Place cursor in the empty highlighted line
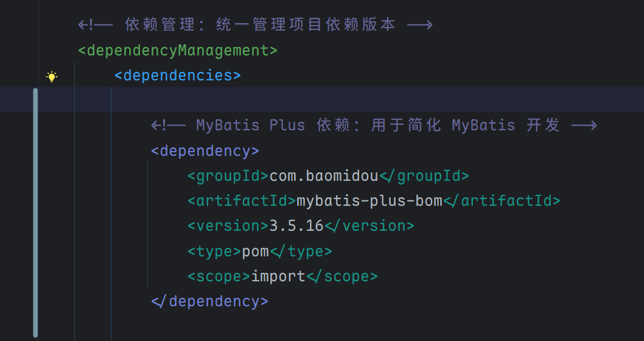Screen dimensions: 644x341 coord(365,100)
